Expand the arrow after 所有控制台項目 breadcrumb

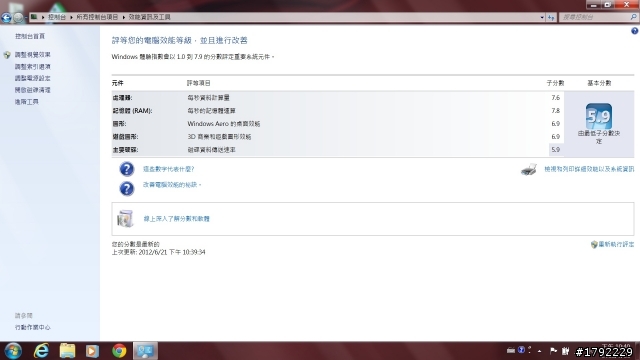coord(123,17)
